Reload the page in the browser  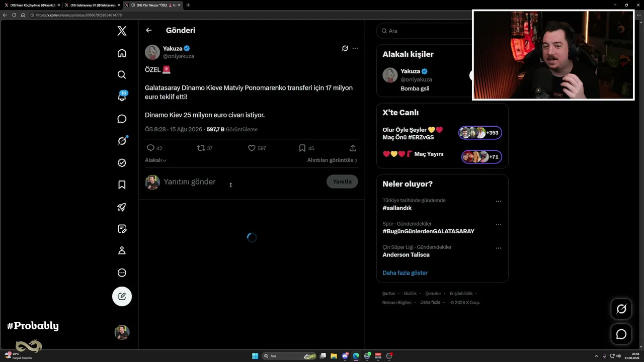pyautogui.click(x=14, y=15)
